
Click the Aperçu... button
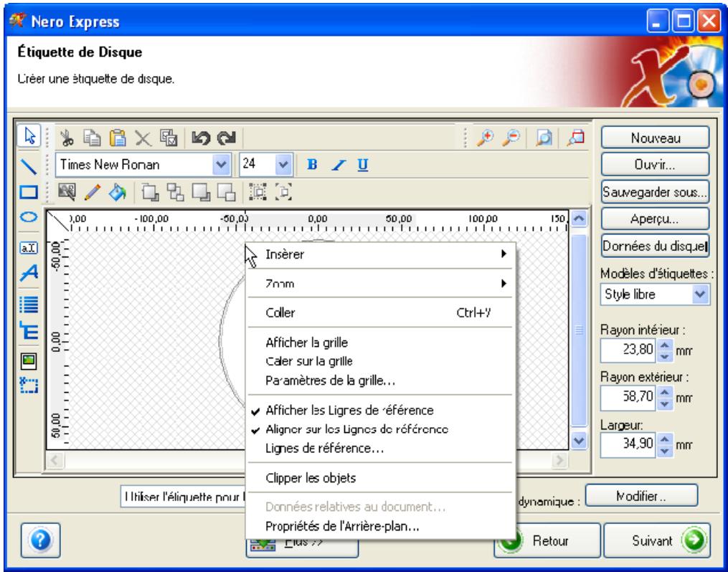[x=655, y=219]
